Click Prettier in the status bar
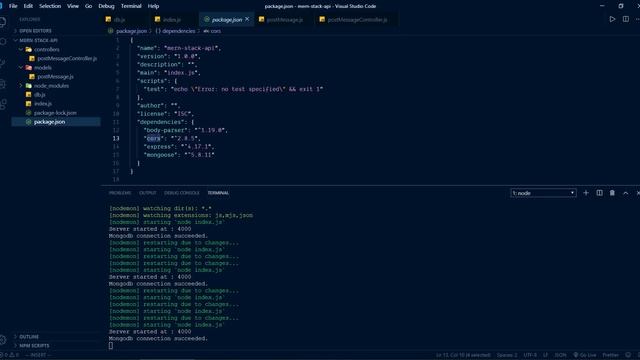This screenshot has height=360, width=640. tap(610, 355)
